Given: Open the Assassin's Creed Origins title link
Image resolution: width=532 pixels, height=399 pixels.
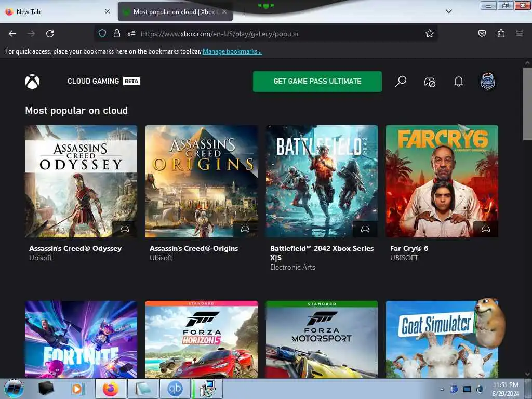Looking at the screenshot, I should pyautogui.click(x=194, y=248).
